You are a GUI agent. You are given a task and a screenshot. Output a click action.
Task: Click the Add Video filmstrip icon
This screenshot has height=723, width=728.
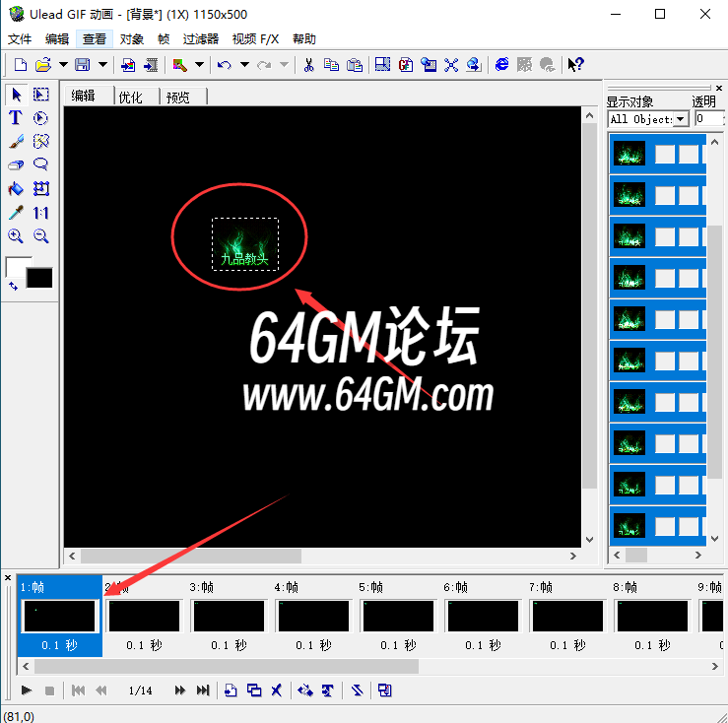tap(151, 65)
